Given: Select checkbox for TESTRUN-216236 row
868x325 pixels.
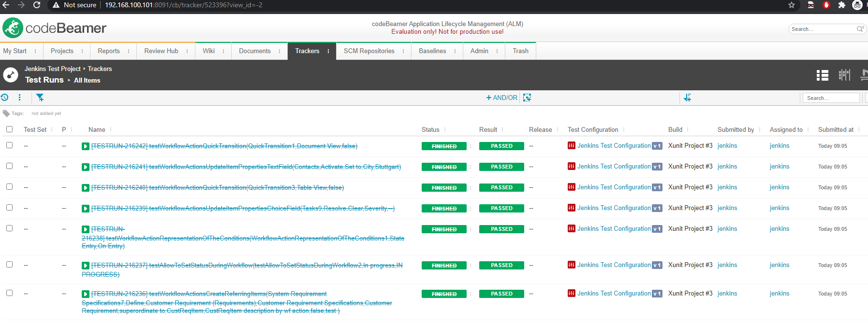Looking at the screenshot, I should [9, 293].
